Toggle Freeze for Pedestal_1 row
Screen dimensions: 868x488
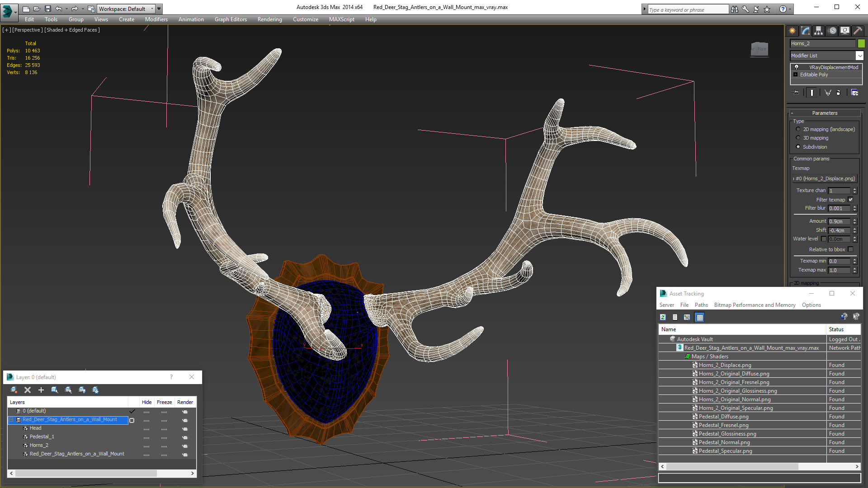[164, 438]
